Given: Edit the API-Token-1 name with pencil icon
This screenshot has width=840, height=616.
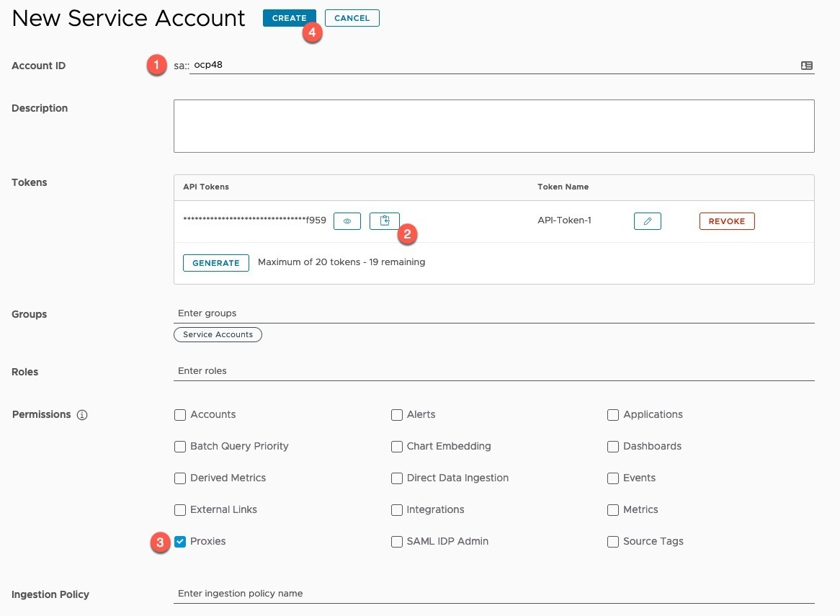Looking at the screenshot, I should tap(647, 220).
